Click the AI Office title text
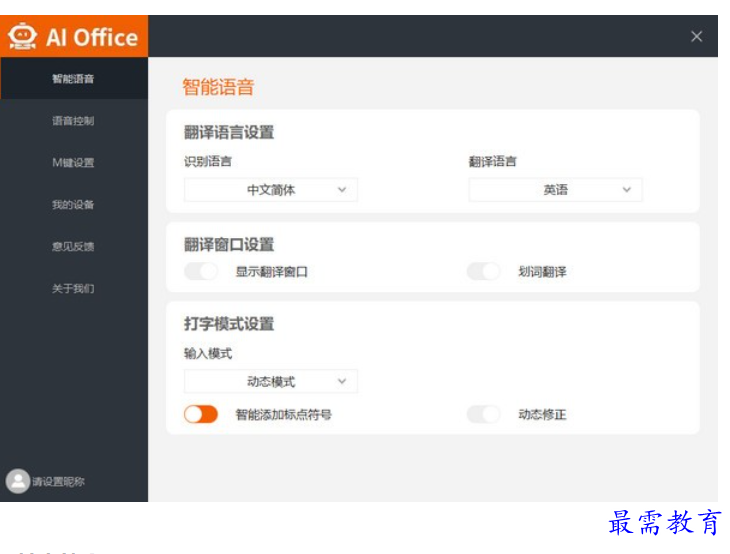This screenshot has width=730, height=554. 92,37
